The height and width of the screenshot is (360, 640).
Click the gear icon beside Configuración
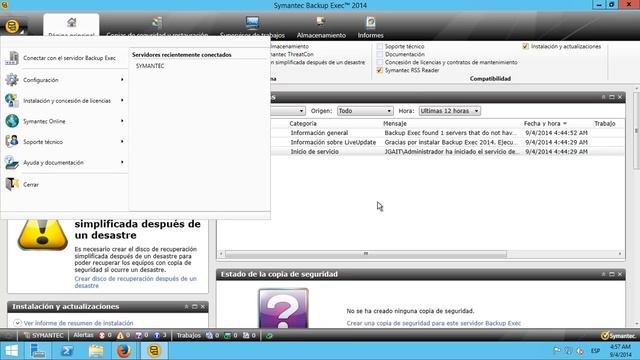coord(12,80)
